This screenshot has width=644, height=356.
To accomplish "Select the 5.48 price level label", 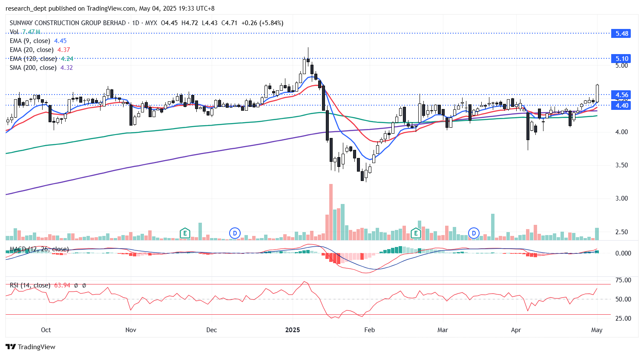I will (x=622, y=33).
